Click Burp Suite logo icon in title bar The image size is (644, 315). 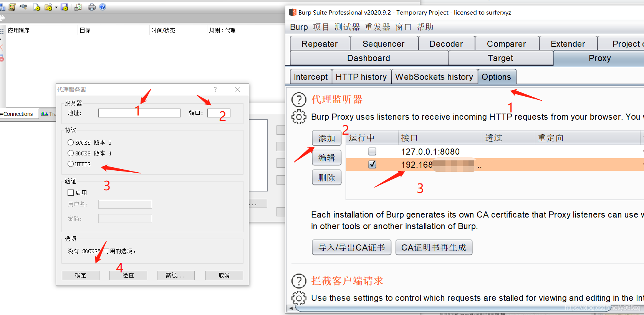[x=293, y=12]
